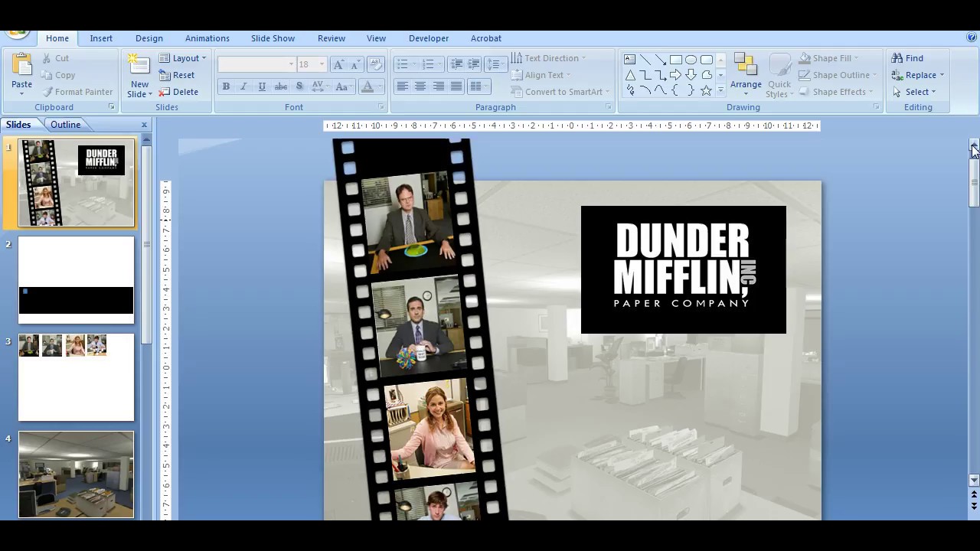
Task: Select slide 3 thumbnail
Action: coord(76,377)
